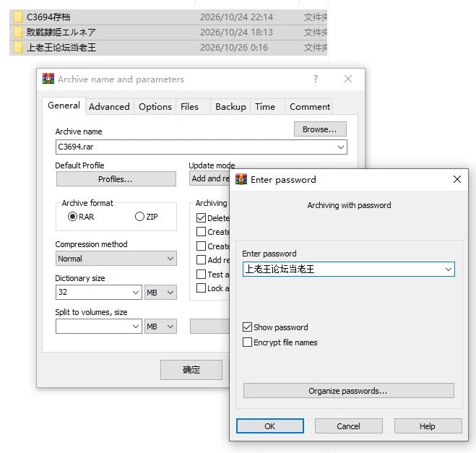Open the Split to volumes size combo box
Screen dimensions: 476x453
tap(99, 326)
